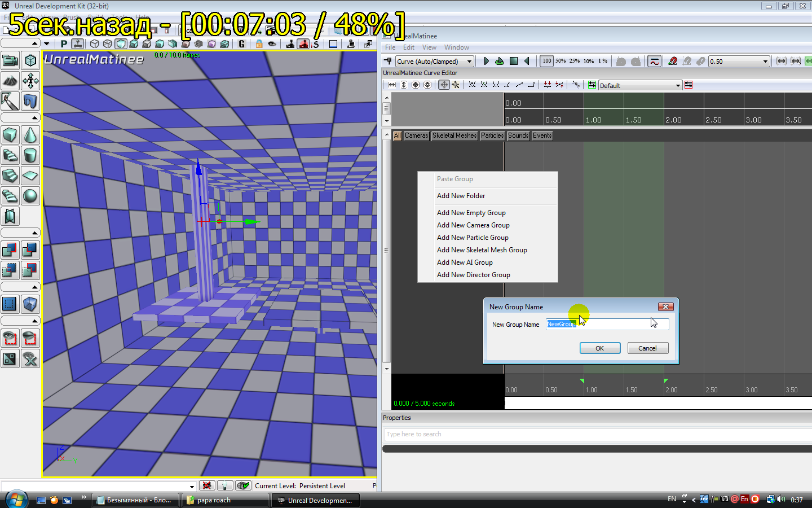Screen dimensions: 812x508
Task: Click the volume icon in system tray
Action: coord(781,499)
